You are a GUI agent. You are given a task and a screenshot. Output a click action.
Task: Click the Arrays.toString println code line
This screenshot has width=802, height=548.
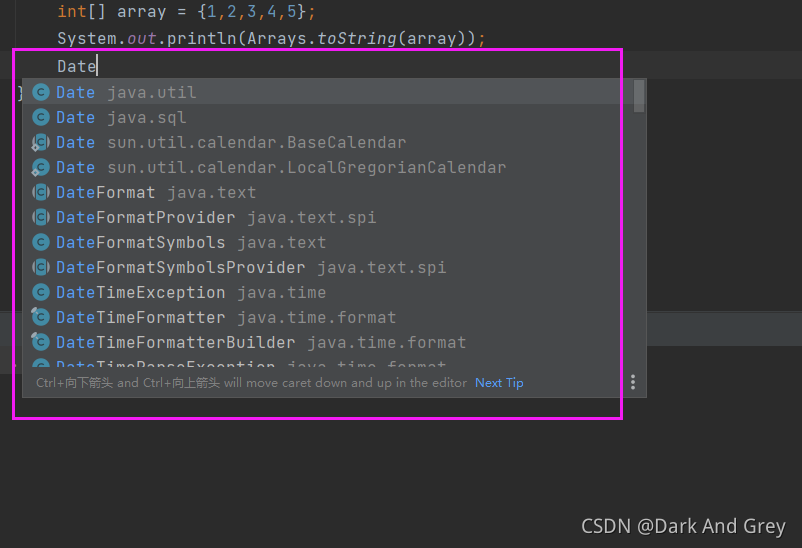coord(271,38)
